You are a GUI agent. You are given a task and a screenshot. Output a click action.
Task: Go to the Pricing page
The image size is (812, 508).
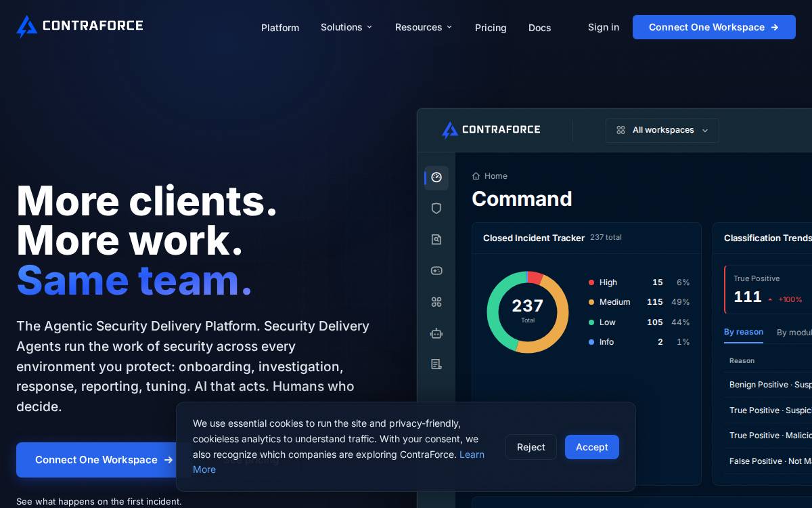pos(491,28)
